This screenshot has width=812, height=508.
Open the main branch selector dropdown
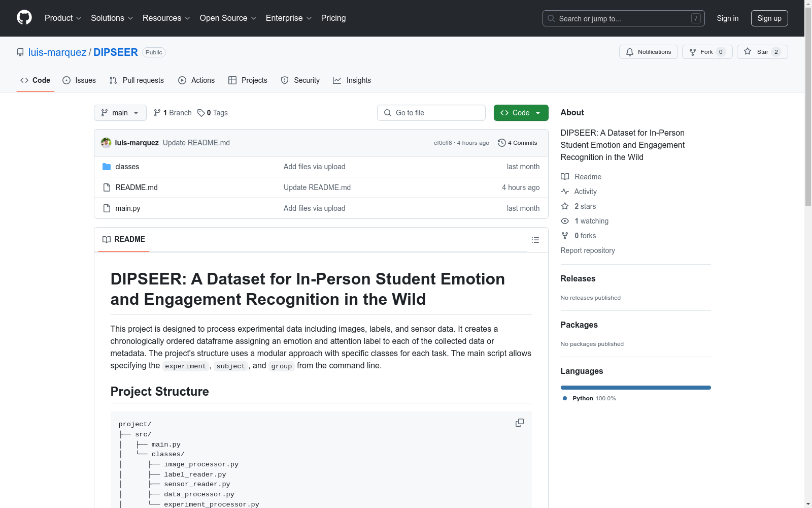pos(120,113)
